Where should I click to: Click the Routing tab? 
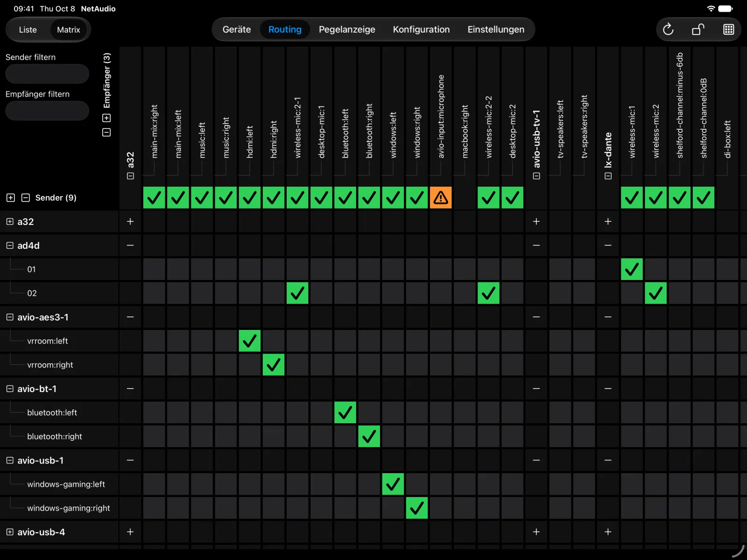click(x=285, y=29)
